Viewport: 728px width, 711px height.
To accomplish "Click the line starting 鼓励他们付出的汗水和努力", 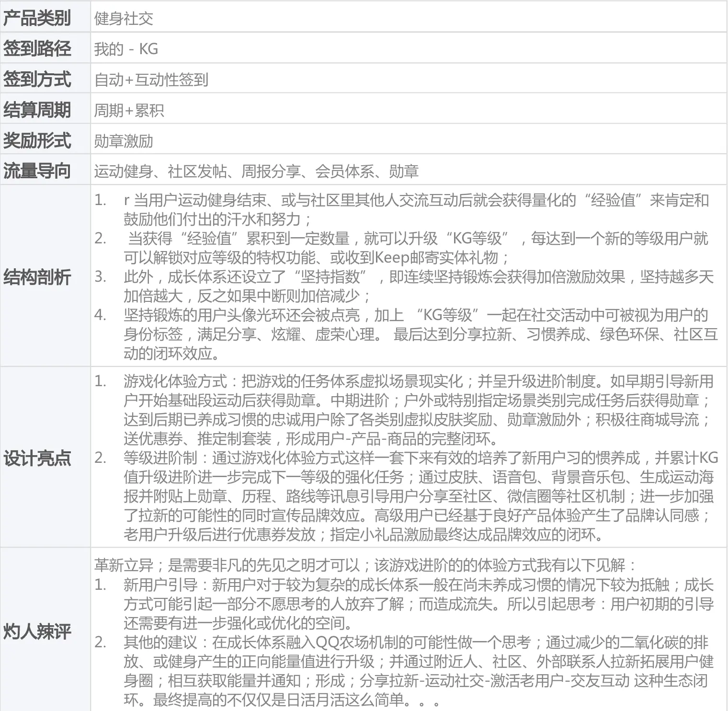I will tap(218, 219).
